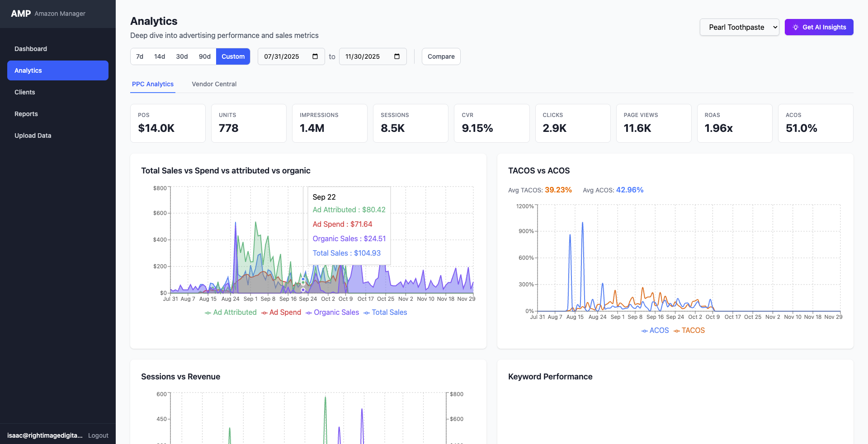
Task: Select Analytics in the sidebar
Action: pos(58,70)
